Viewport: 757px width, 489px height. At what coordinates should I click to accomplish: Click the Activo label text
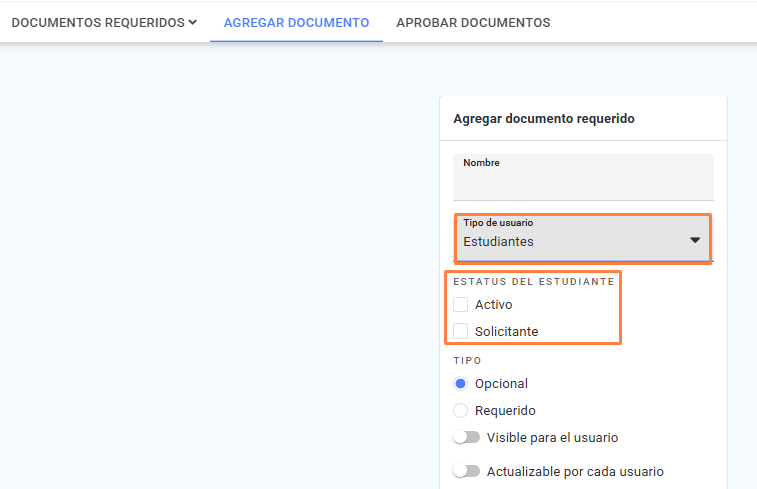point(493,305)
